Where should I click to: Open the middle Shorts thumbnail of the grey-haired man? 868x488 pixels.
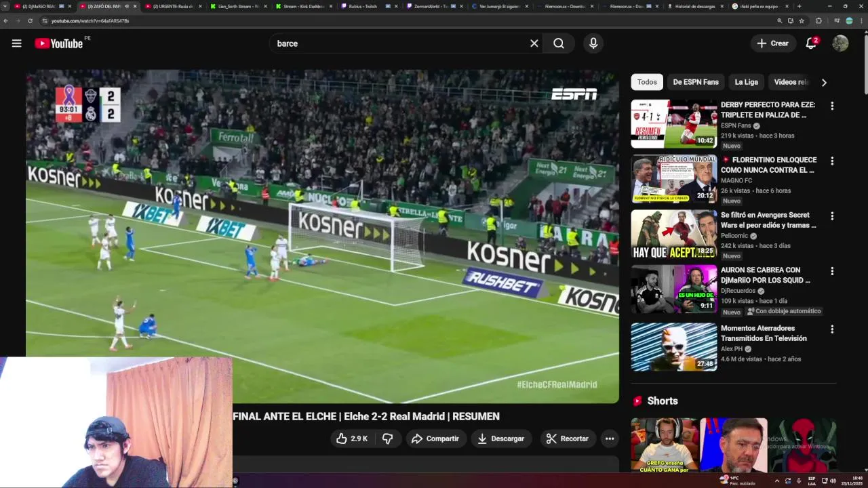tap(733, 445)
